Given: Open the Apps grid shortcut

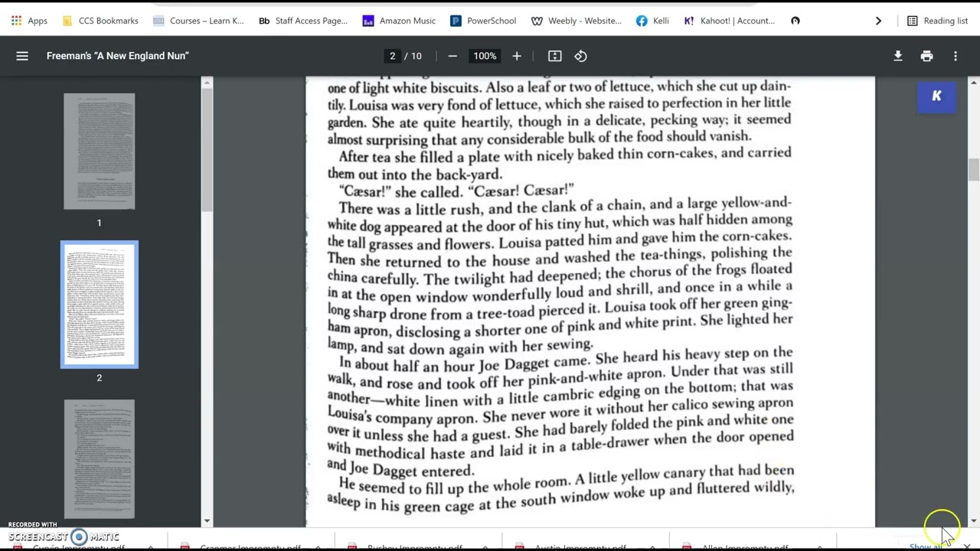Looking at the screenshot, I should click(29, 21).
